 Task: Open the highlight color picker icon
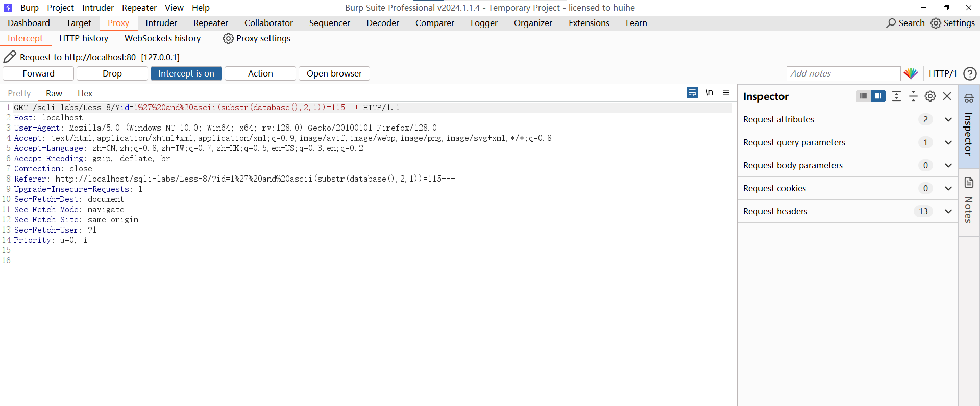coord(911,73)
